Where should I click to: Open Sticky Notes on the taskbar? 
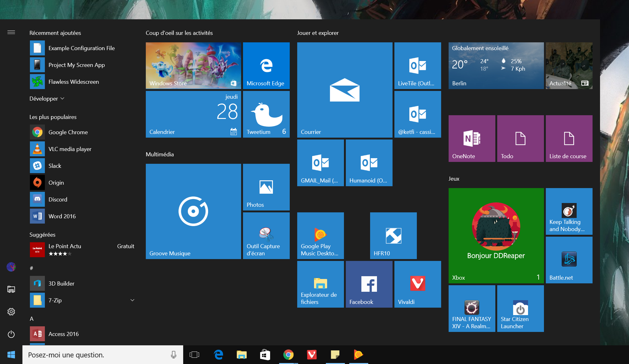335,355
